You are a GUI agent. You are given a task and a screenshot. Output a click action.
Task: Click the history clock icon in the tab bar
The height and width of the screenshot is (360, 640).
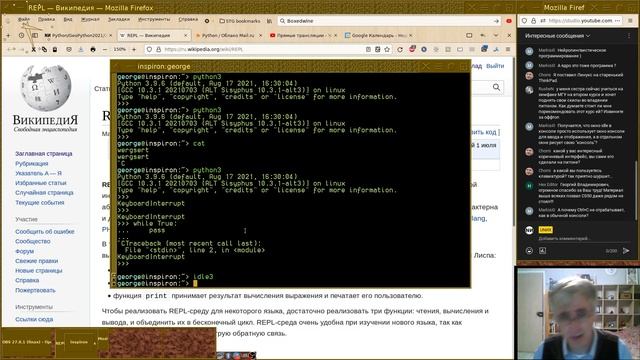(x=21, y=36)
